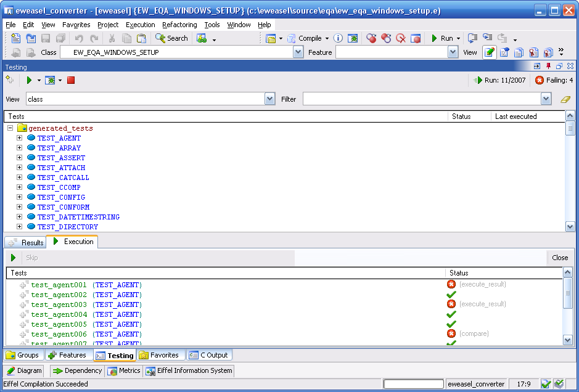This screenshot has width=579, height=392.
Task: Open the Diagram tool tab
Action: [x=25, y=370]
